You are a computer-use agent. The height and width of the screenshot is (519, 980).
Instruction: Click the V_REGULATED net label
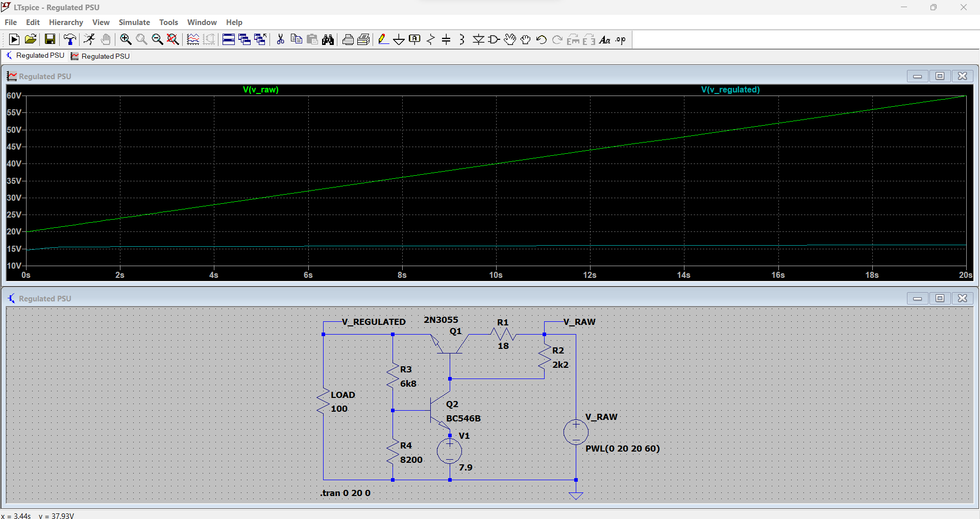tap(374, 322)
